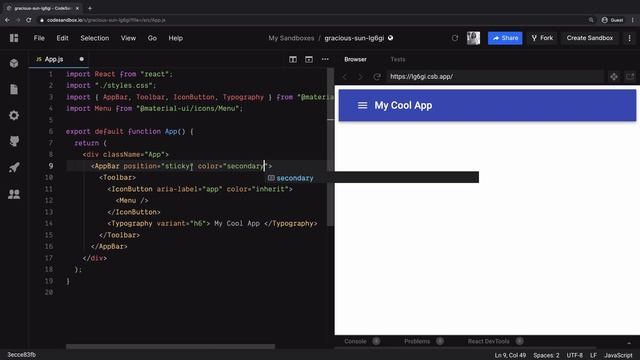Open the user avatar menu
The image size is (640, 360).
pyautogui.click(x=473, y=38)
